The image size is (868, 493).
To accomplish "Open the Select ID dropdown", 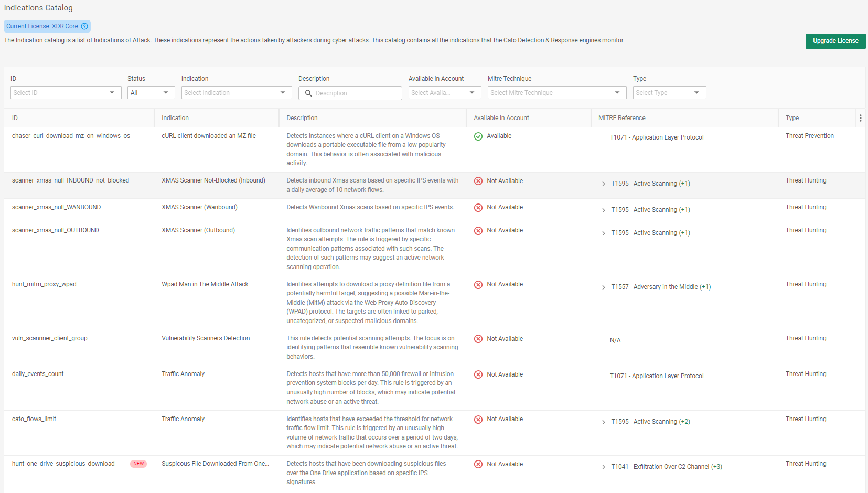I will click(66, 93).
